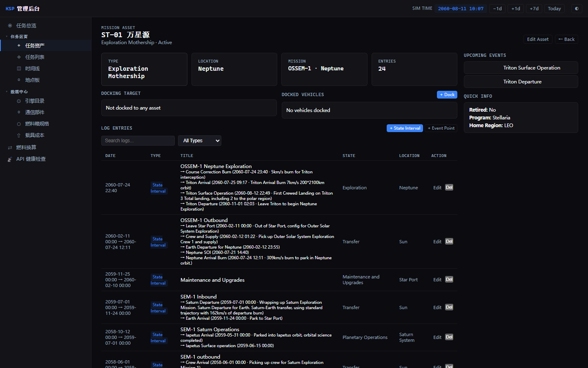Screen dimensions: 588x368
Task: Open Triton Departure upcoming event
Action: (521, 82)
